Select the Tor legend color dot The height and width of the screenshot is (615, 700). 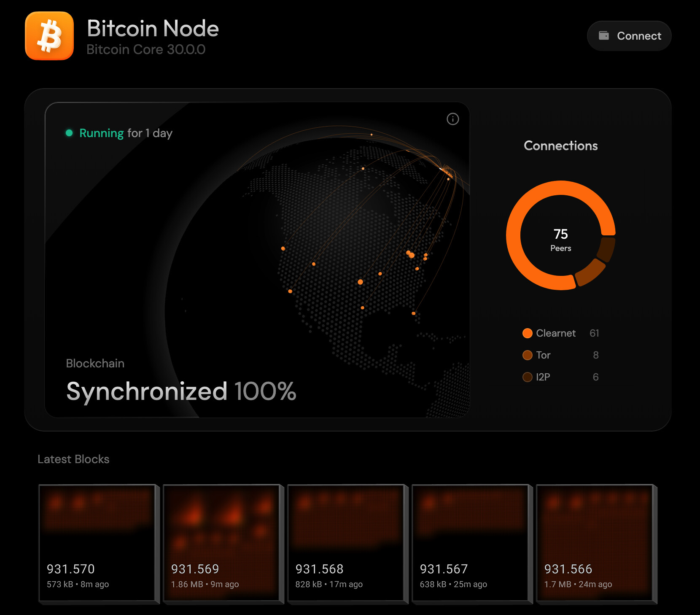pos(527,355)
